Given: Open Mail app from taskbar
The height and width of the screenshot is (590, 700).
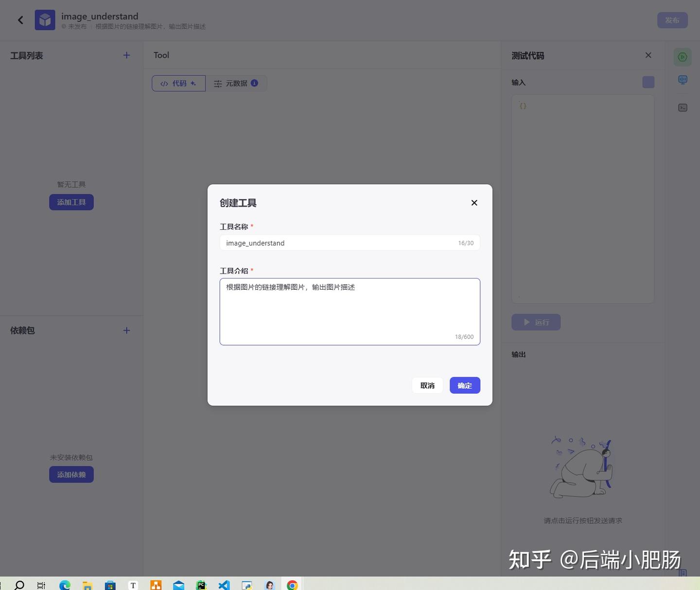Looking at the screenshot, I should click(178, 585).
